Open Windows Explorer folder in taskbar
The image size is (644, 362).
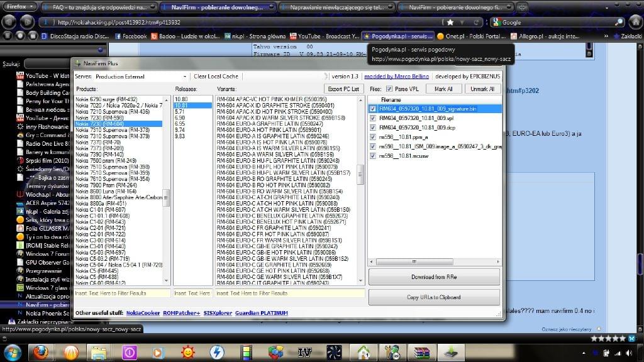[99, 353]
